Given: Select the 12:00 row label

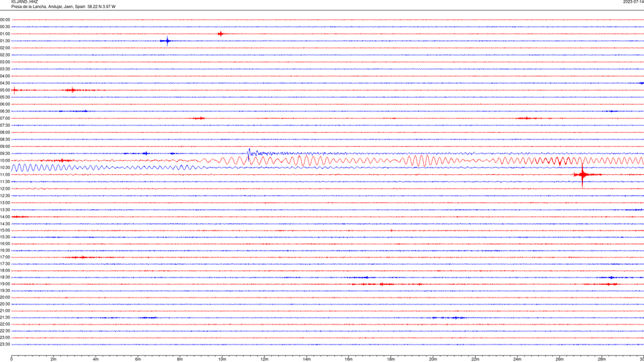Looking at the screenshot, I should coord(5,188).
